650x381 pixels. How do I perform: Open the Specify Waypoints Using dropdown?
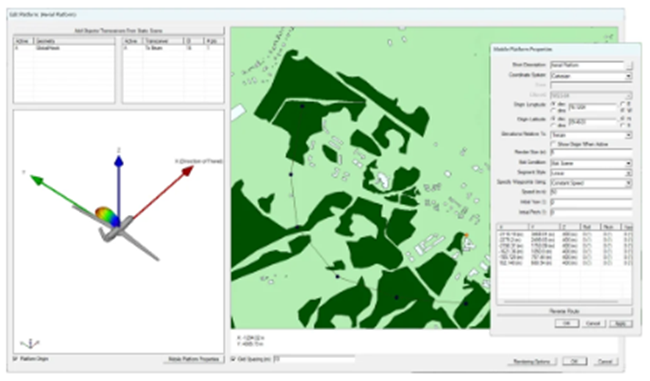591,183
